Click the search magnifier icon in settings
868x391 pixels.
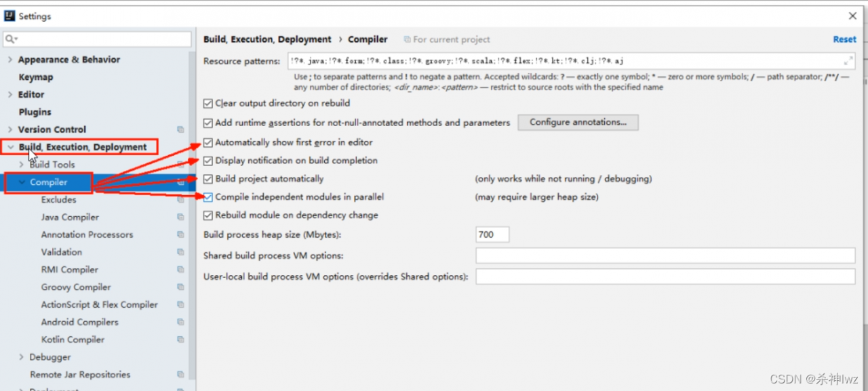pyautogui.click(x=10, y=39)
